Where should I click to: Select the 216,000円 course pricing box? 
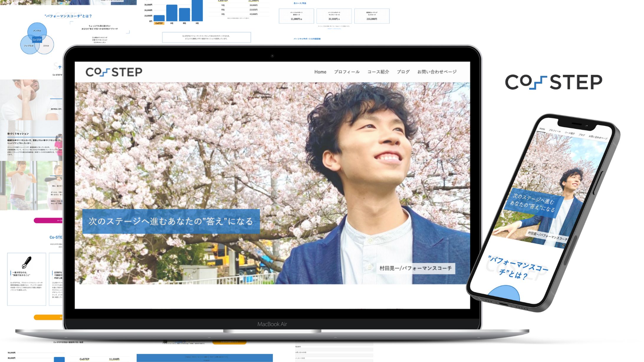pyautogui.click(x=372, y=16)
